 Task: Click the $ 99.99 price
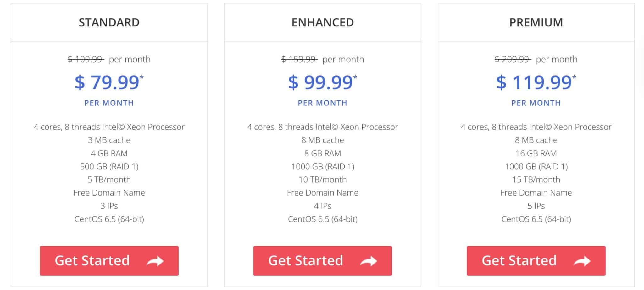click(320, 82)
